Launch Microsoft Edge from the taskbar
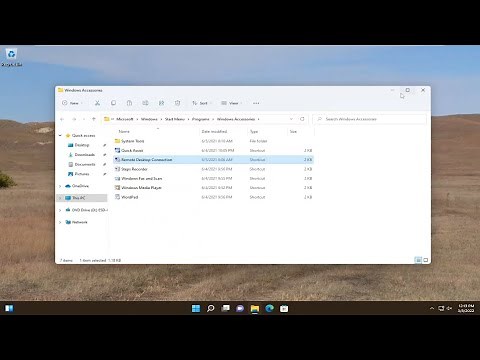Screen dimensions: 480x360 click(269, 308)
